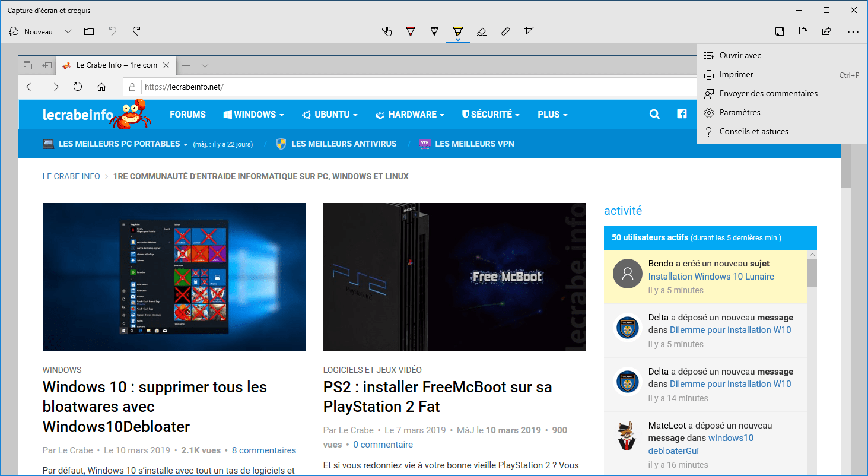868x476 pixels.
Task: Open the Windows10Debloater article title
Action: coord(155,407)
